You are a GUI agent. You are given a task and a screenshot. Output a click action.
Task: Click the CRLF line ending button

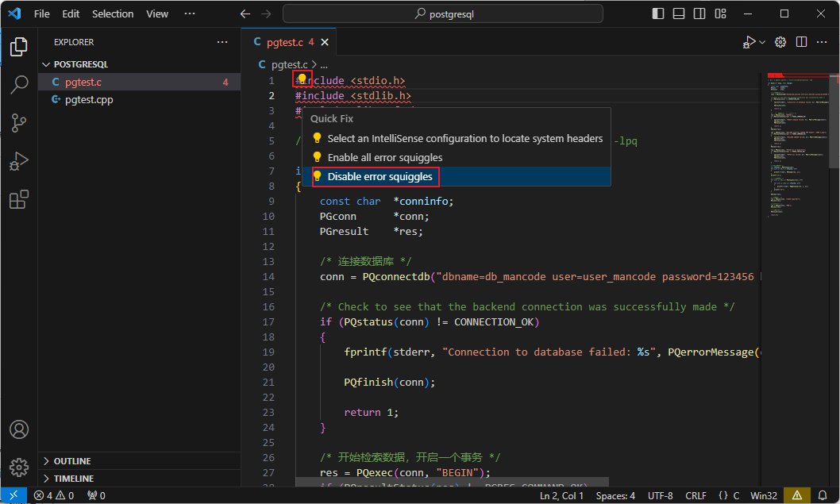click(696, 495)
